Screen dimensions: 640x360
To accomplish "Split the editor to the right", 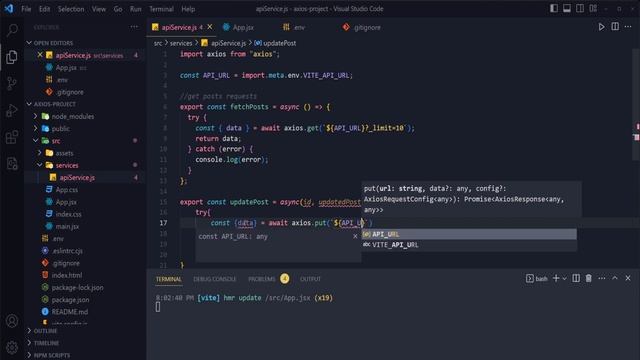I will 615,27.
